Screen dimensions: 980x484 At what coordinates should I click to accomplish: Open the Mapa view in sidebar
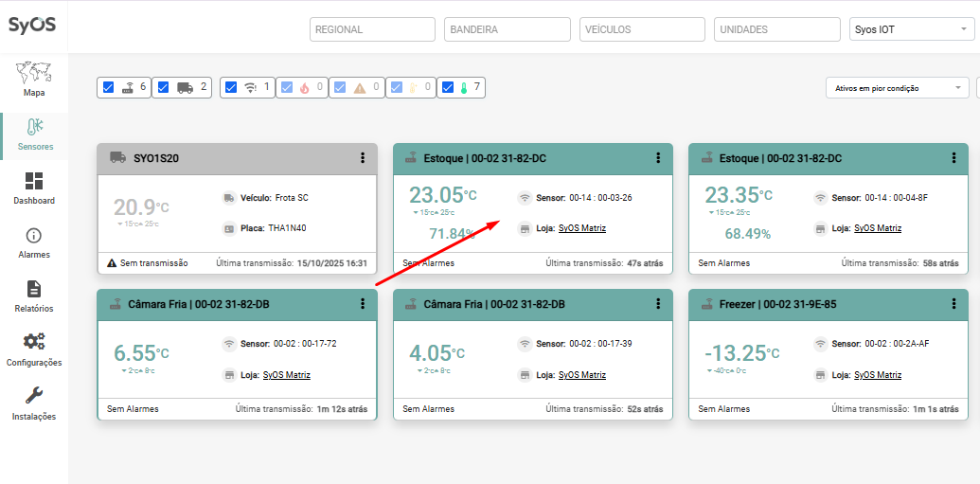point(33,79)
